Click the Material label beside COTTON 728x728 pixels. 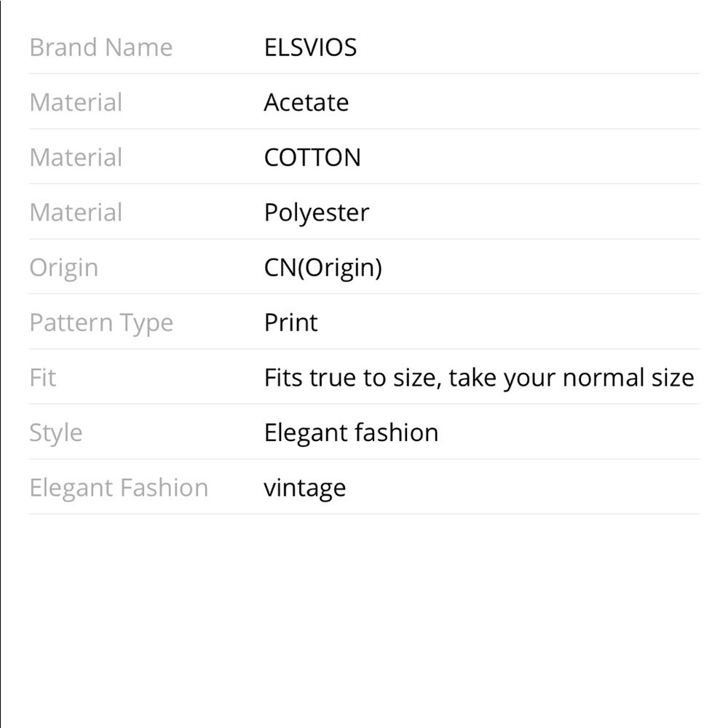point(76,157)
